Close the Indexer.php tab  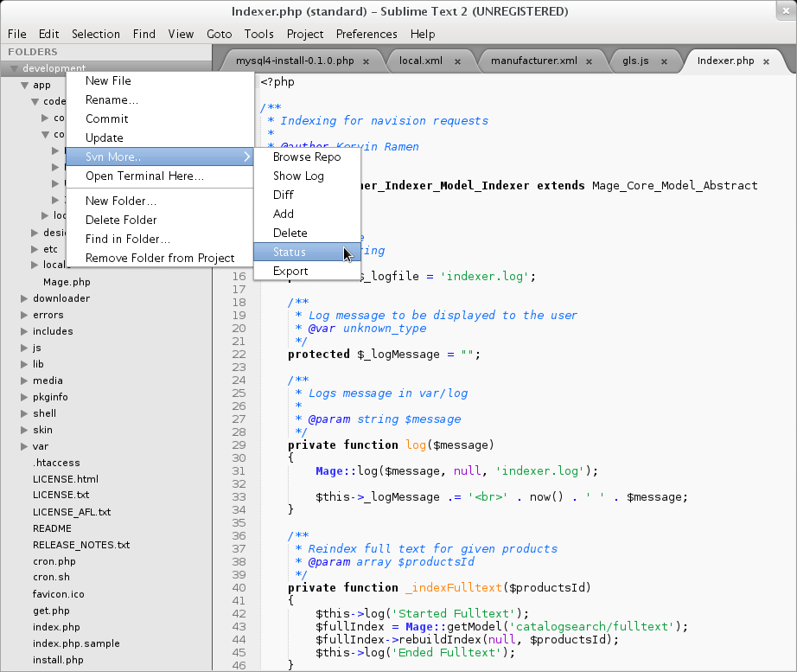[766, 61]
